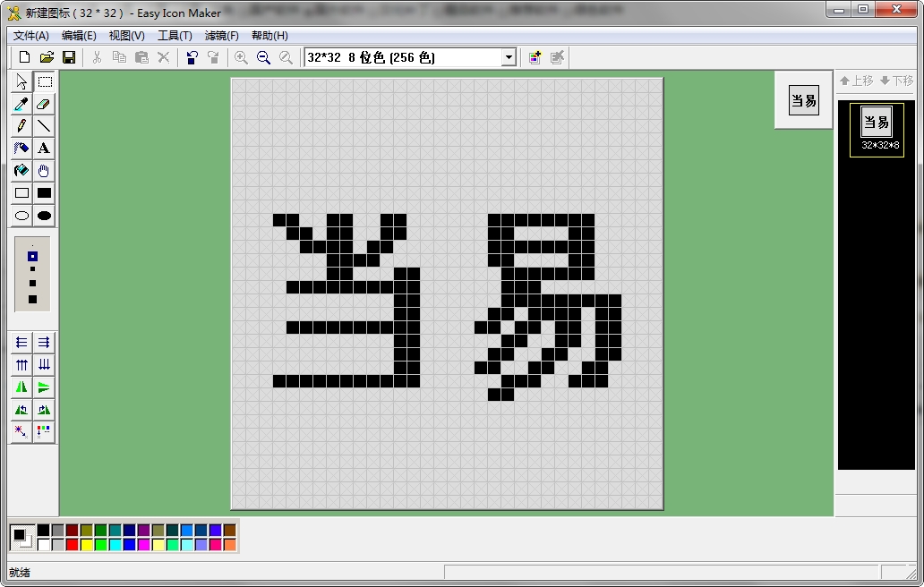Open the 文件 menu
The width and height of the screenshot is (924, 587).
(x=30, y=35)
